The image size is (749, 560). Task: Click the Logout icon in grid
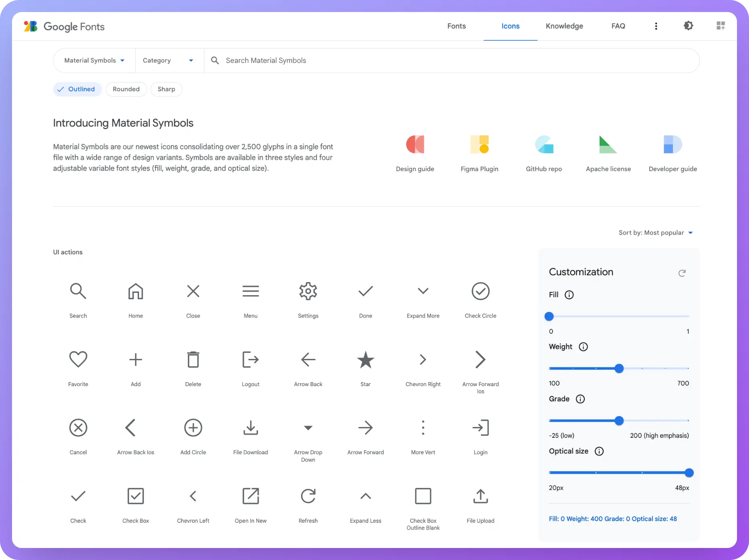pyautogui.click(x=250, y=359)
